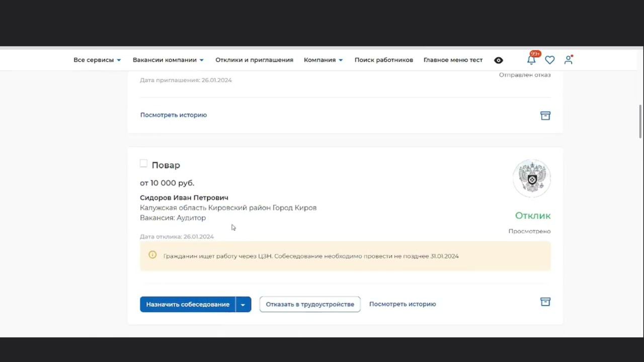The image size is (644, 362).
Task: Archive the Повар response card
Action: coord(545,302)
